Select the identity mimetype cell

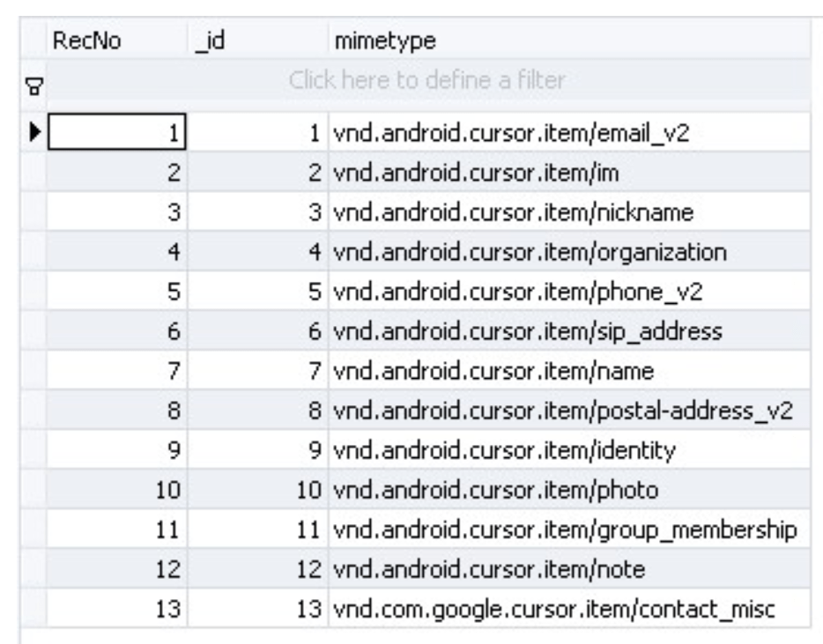(x=570, y=450)
